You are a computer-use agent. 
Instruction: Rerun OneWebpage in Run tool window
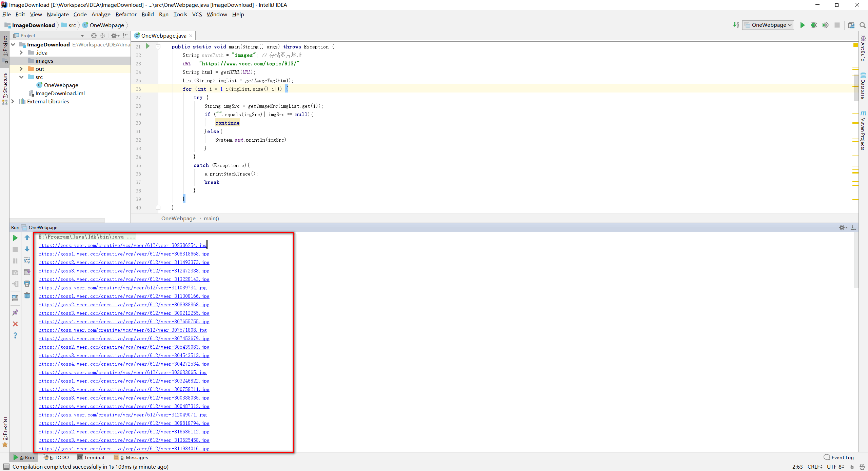(x=15, y=238)
